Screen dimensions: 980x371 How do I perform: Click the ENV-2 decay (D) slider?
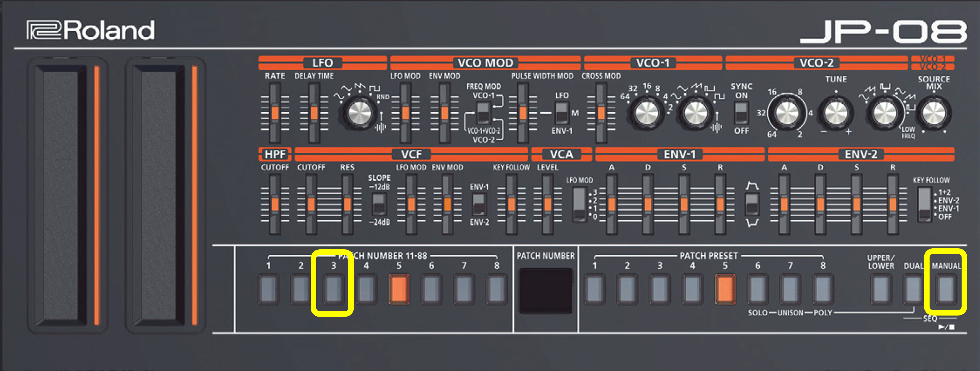pyautogui.click(x=820, y=205)
